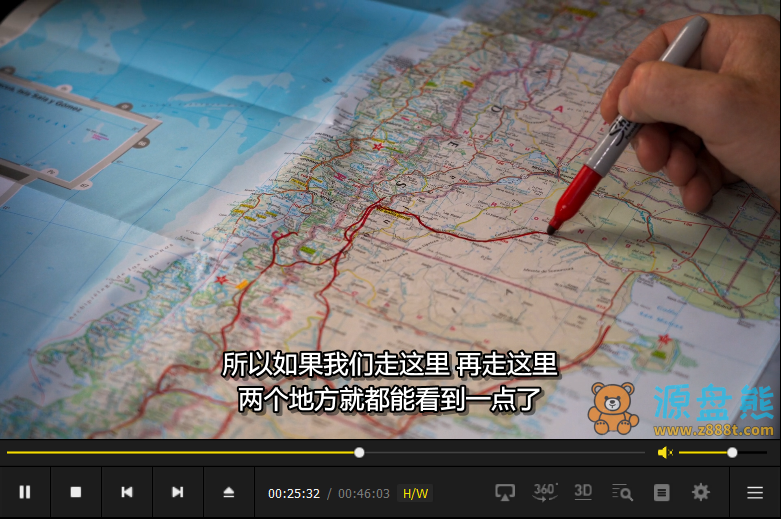Stop the video
The height and width of the screenshot is (519, 781).
pos(76,492)
